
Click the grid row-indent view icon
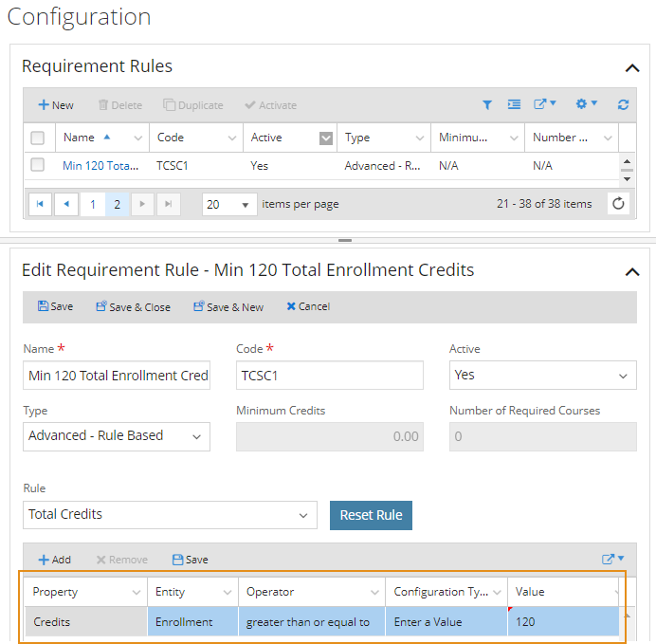pyautogui.click(x=514, y=104)
